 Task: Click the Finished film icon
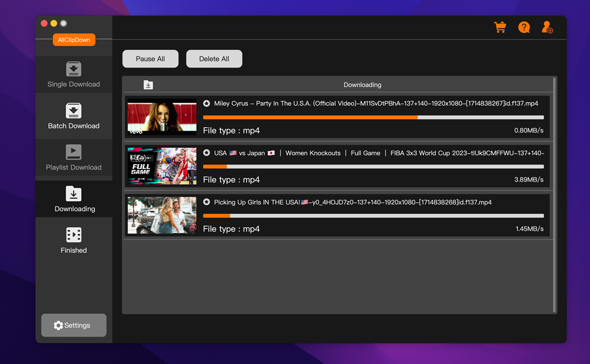pos(74,235)
